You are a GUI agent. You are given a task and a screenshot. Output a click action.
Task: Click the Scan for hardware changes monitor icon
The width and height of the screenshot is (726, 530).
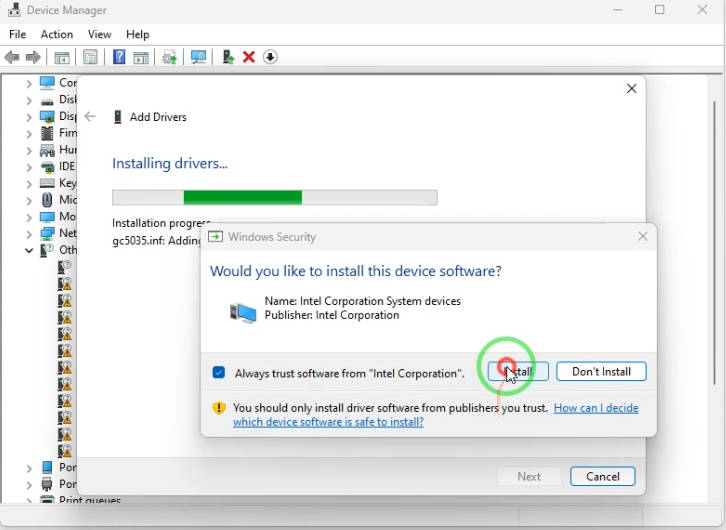click(x=199, y=57)
